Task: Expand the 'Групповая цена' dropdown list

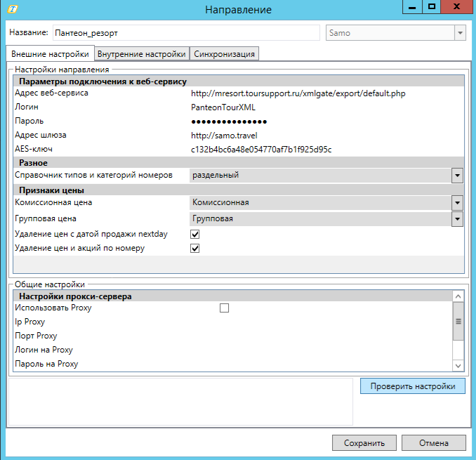Action: pos(457,218)
